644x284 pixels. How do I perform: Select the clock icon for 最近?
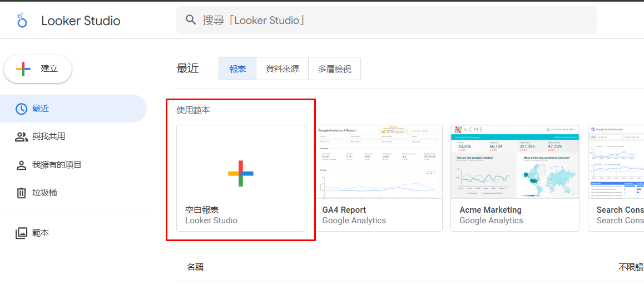pyautogui.click(x=21, y=109)
